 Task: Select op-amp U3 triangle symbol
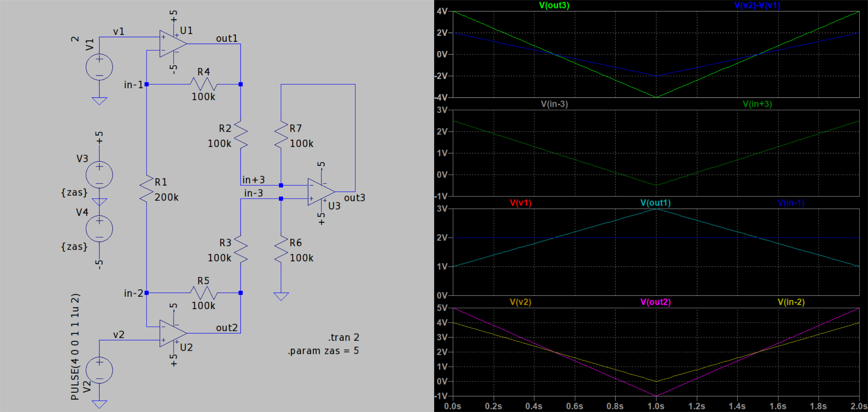[321, 192]
